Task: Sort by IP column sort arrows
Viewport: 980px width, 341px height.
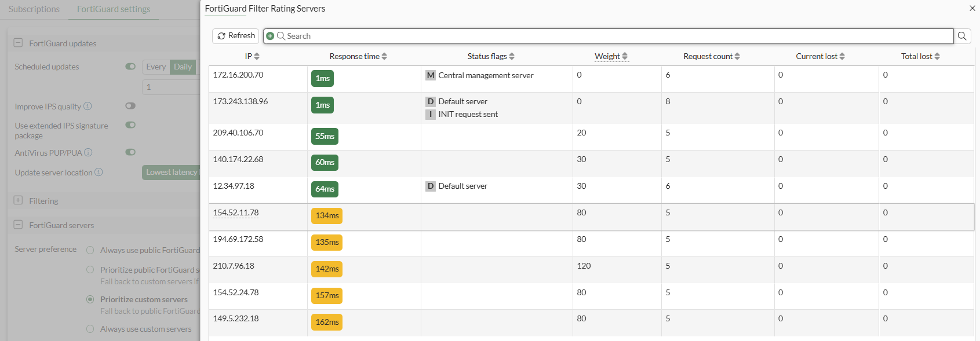Action: 257,56
